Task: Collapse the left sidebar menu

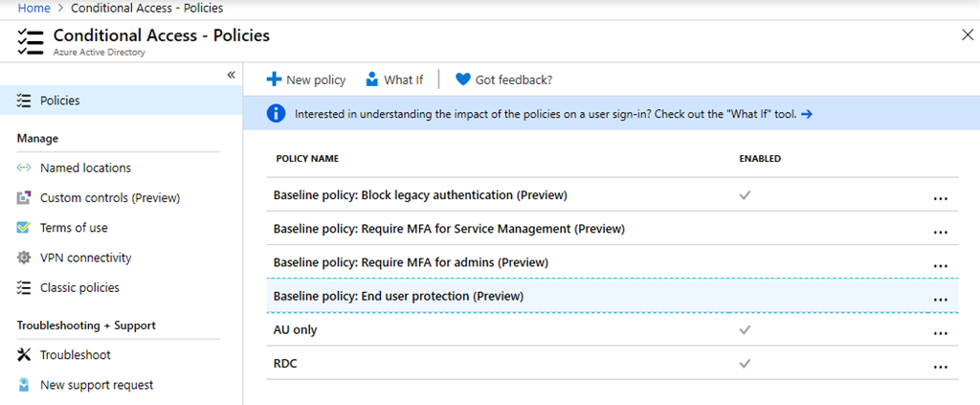Action: [231, 75]
